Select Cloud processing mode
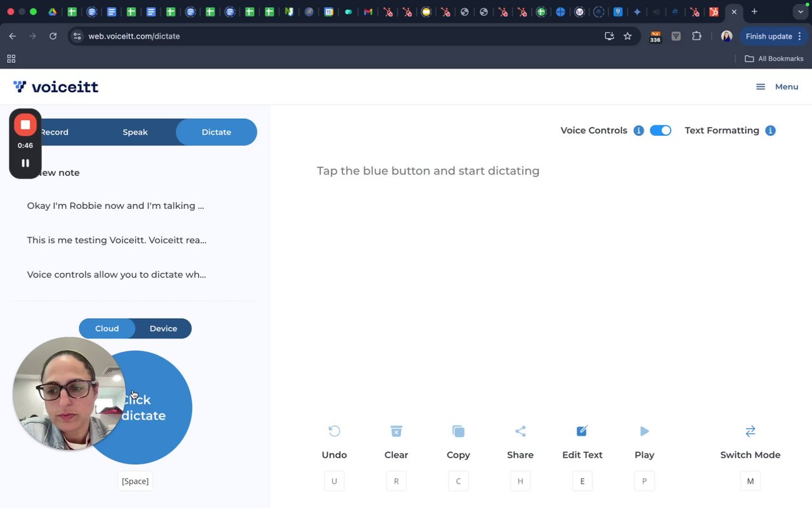The height and width of the screenshot is (508, 812). tap(107, 328)
